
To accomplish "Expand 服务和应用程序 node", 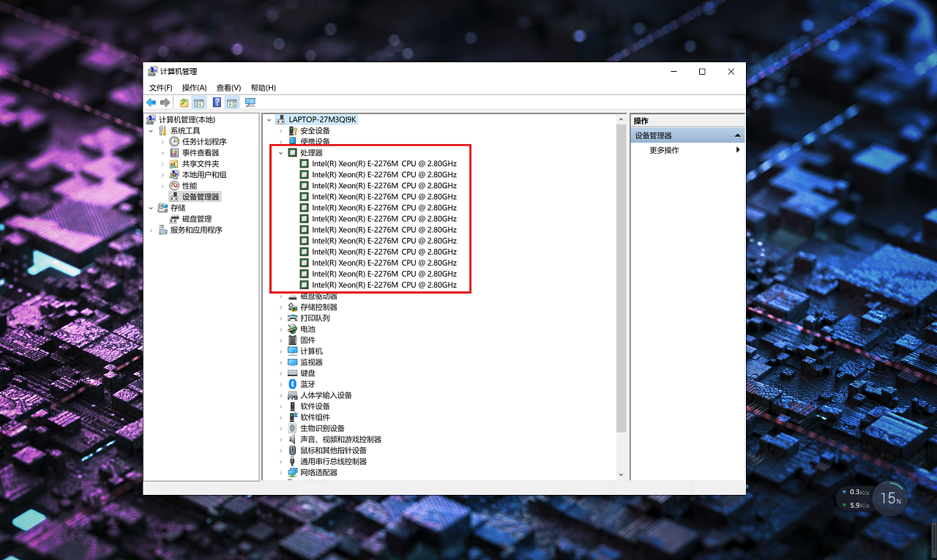I will pos(152,230).
